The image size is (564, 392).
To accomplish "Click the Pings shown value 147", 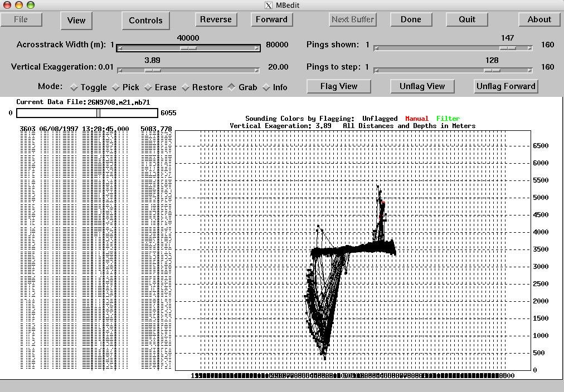I will pyautogui.click(x=508, y=38).
